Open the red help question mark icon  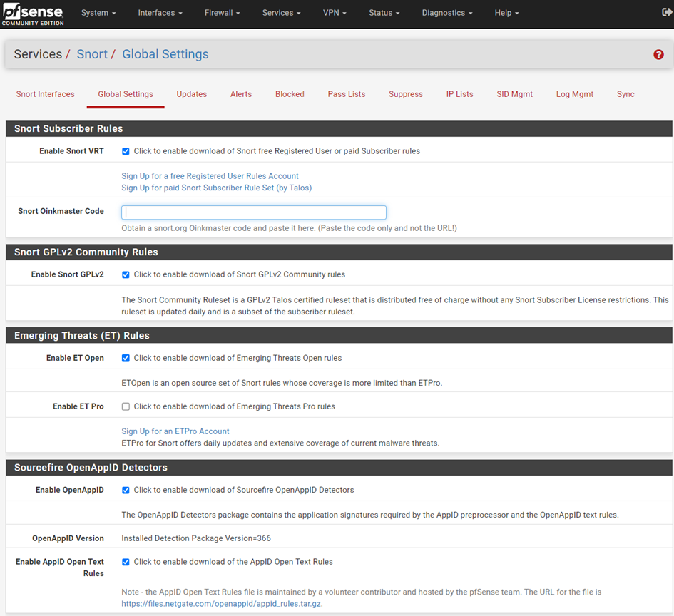click(x=658, y=55)
